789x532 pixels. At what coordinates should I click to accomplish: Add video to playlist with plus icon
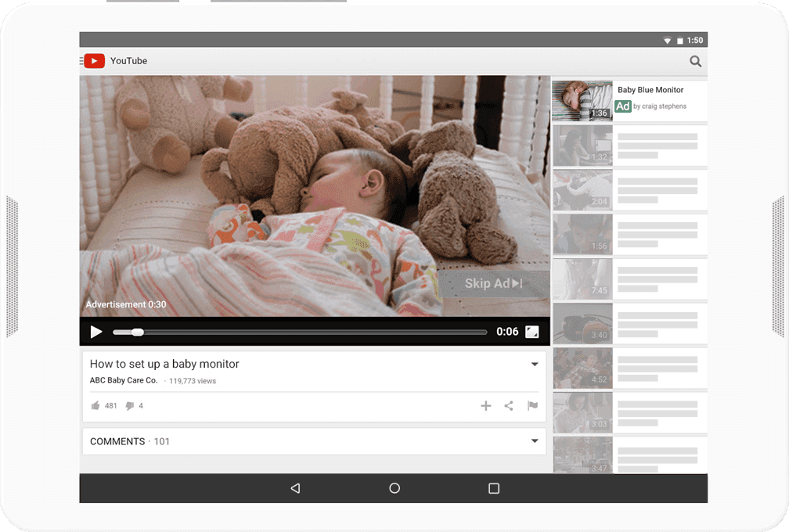pyautogui.click(x=485, y=405)
